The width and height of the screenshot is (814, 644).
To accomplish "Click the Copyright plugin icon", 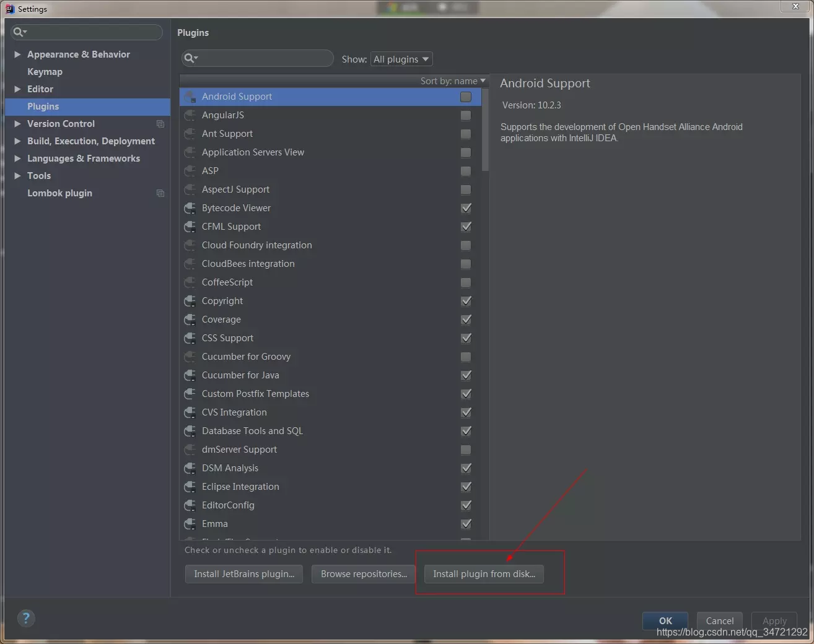I will coord(190,301).
